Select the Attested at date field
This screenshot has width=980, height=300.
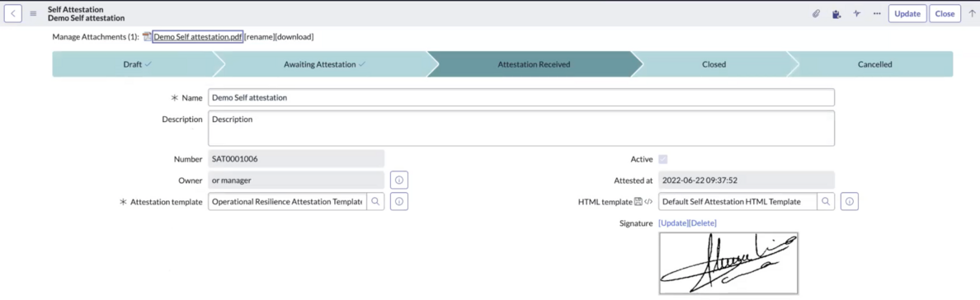click(747, 180)
